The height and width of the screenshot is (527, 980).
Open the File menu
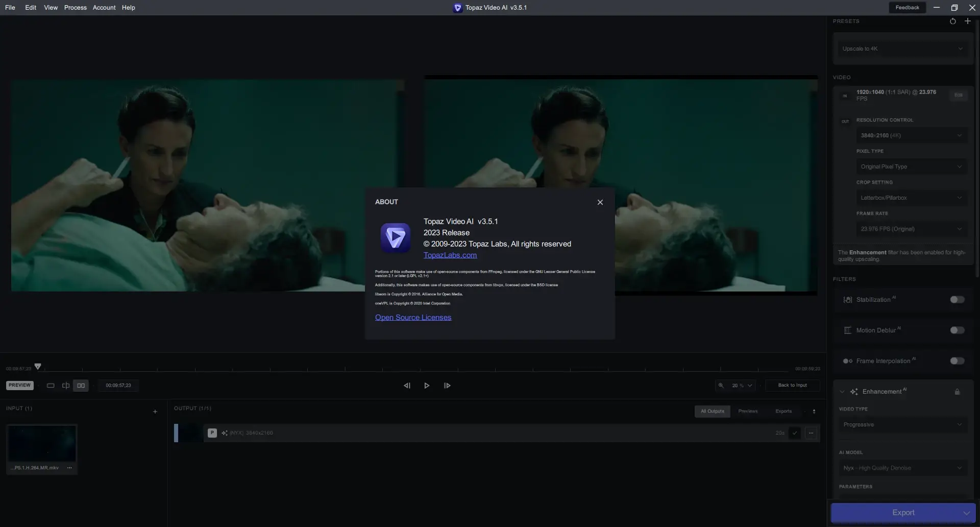10,8
